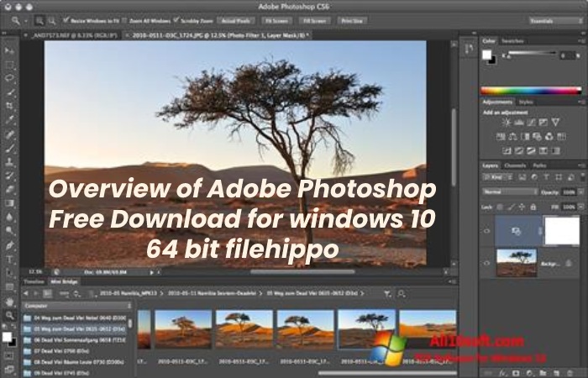Switch to the NEF document tab
The image size is (588, 378).
(72, 35)
